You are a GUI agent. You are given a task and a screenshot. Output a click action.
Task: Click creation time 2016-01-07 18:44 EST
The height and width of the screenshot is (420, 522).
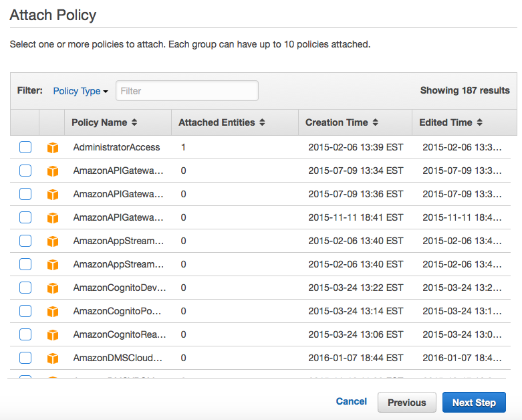point(356,358)
